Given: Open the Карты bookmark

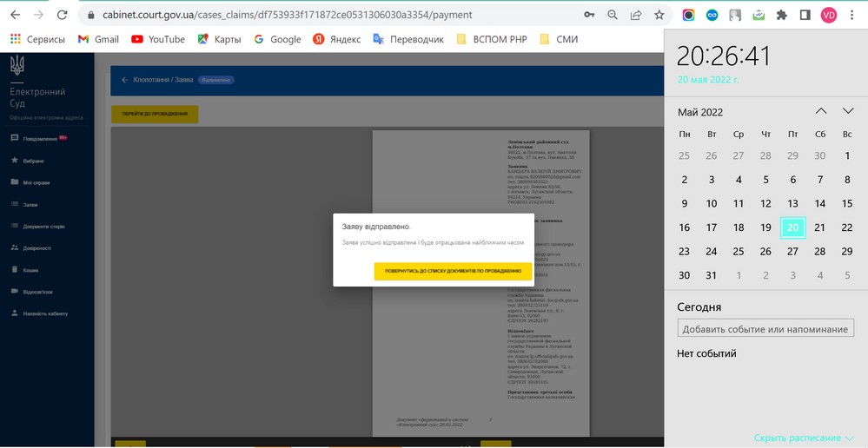Looking at the screenshot, I should [219, 39].
